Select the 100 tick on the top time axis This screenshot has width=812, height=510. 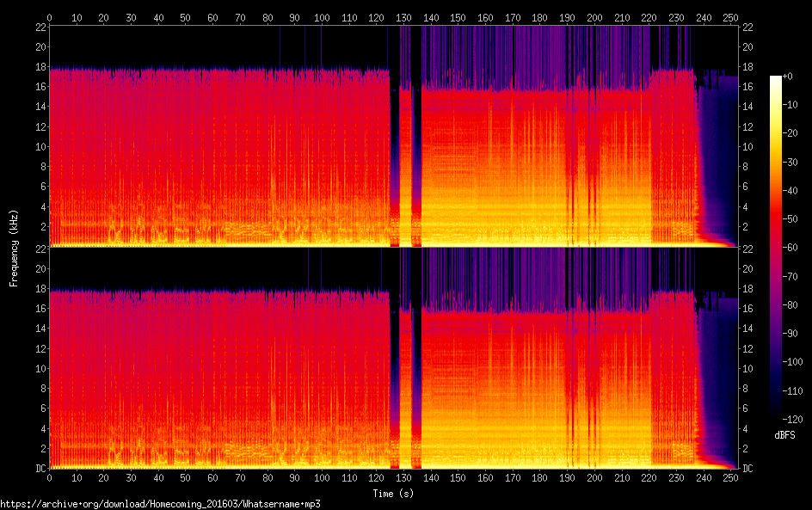pos(321,17)
